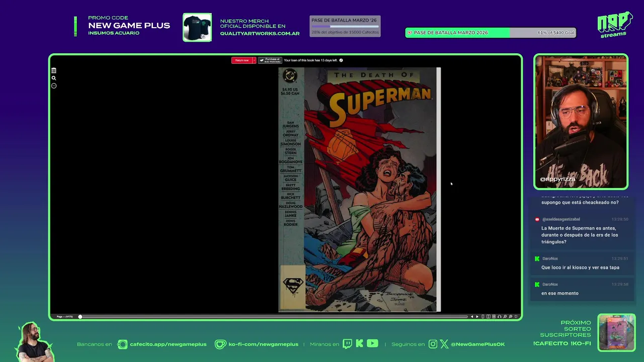Switch to one-page view
The image size is (644, 362).
[x=483, y=317]
